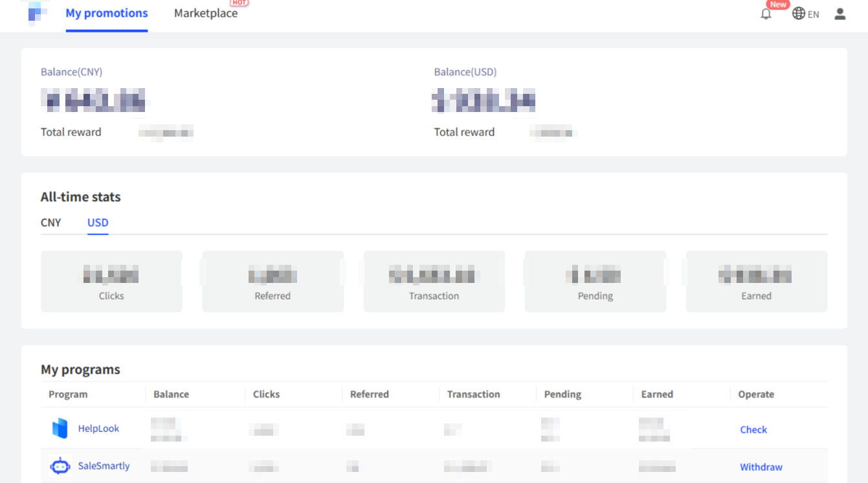Switch All-time stats to CNY

(x=50, y=223)
